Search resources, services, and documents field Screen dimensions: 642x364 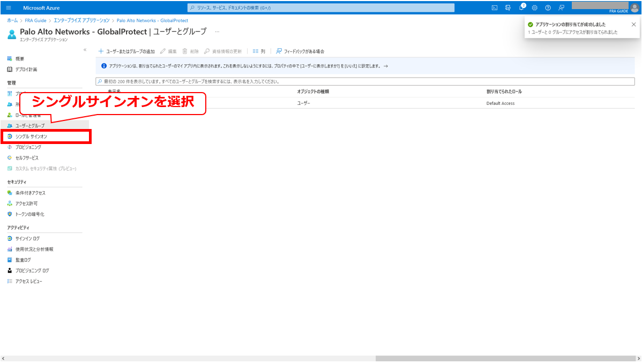click(x=320, y=8)
